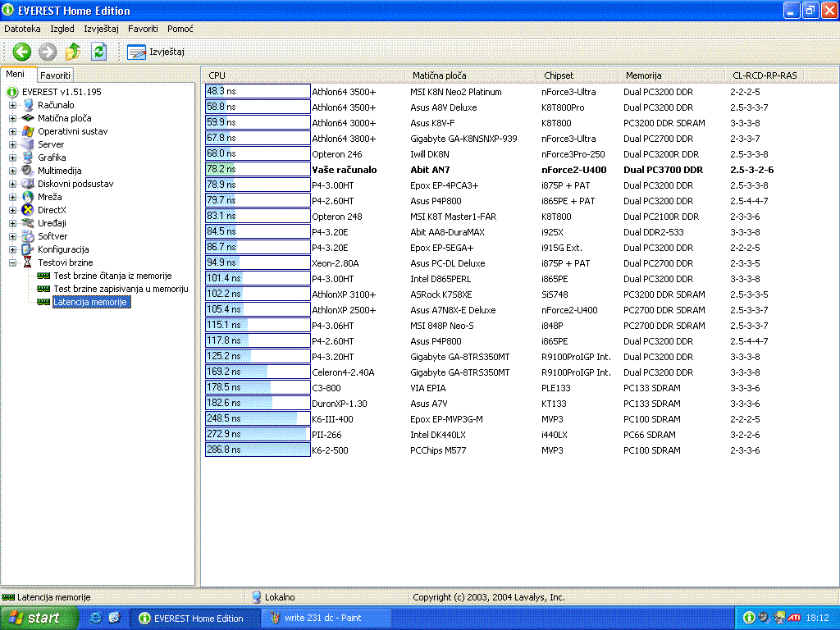The image size is (840, 630).
Task: Select the Vaše računalo 78.2 ns result bar
Action: pyautogui.click(x=258, y=170)
